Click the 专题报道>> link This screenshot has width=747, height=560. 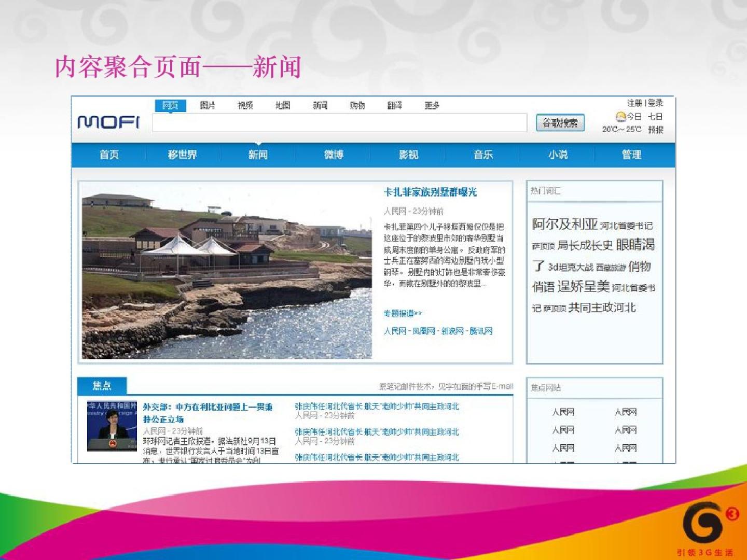(x=403, y=313)
